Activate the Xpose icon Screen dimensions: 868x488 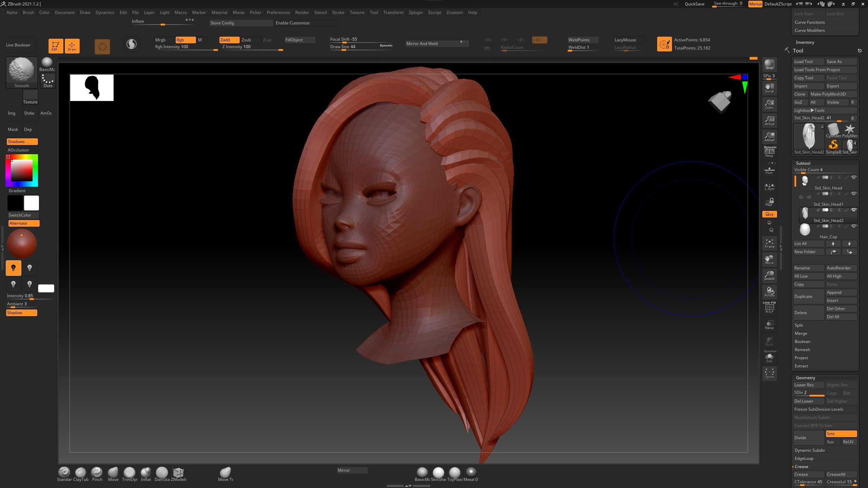(769, 373)
